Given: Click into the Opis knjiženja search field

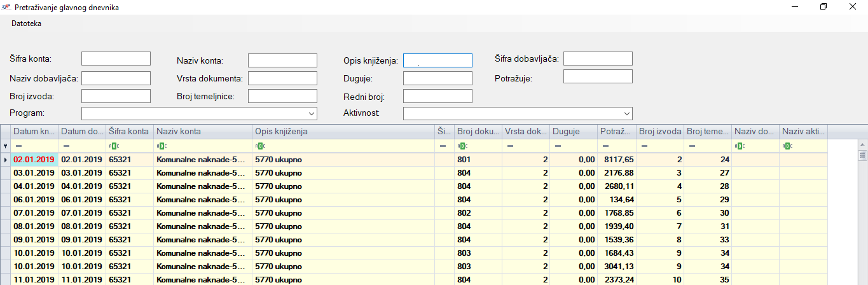Looking at the screenshot, I should (x=437, y=60).
